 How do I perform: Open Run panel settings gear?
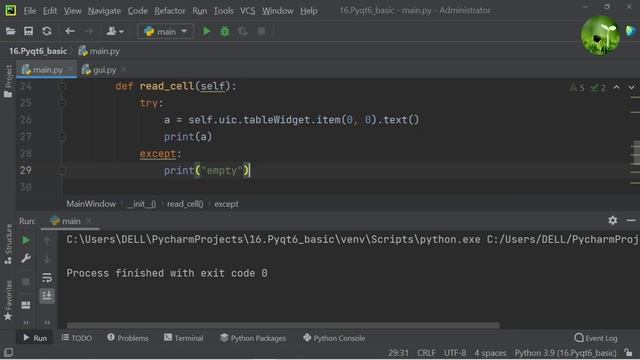click(x=613, y=220)
